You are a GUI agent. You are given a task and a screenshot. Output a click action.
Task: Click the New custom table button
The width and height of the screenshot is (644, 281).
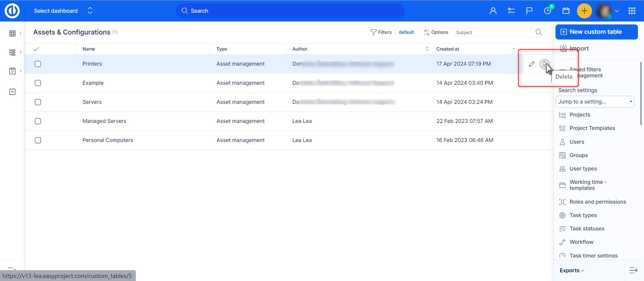pyautogui.click(x=596, y=32)
